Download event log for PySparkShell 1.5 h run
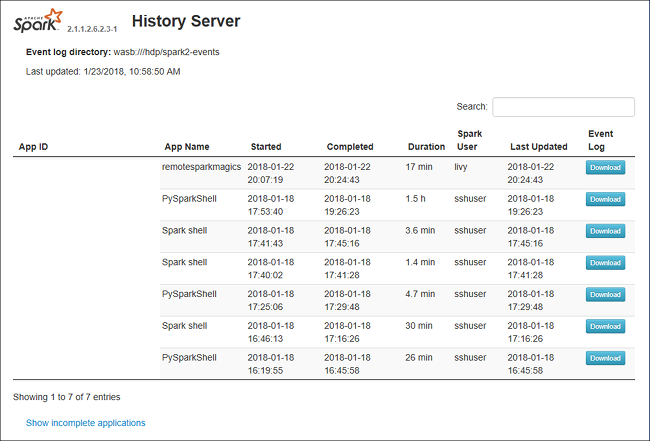 point(605,199)
